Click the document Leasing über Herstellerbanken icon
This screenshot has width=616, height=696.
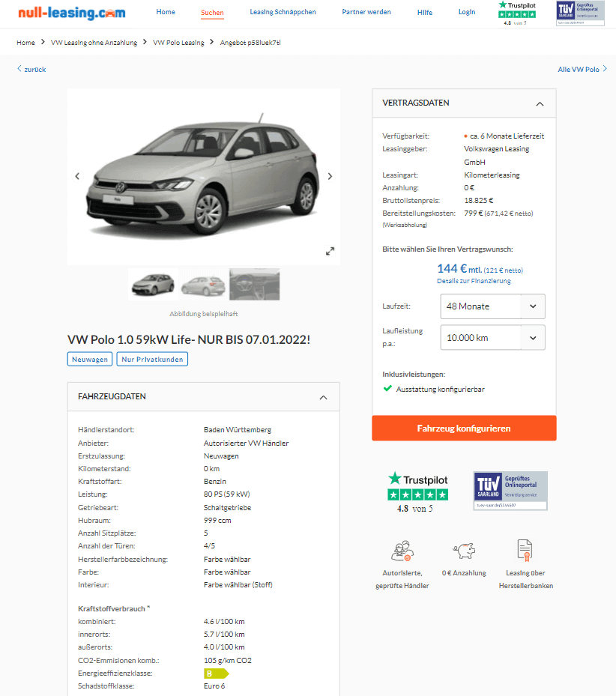pyautogui.click(x=525, y=551)
